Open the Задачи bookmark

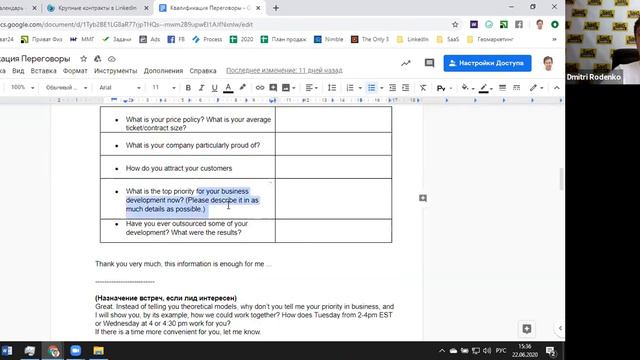point(117,39)
